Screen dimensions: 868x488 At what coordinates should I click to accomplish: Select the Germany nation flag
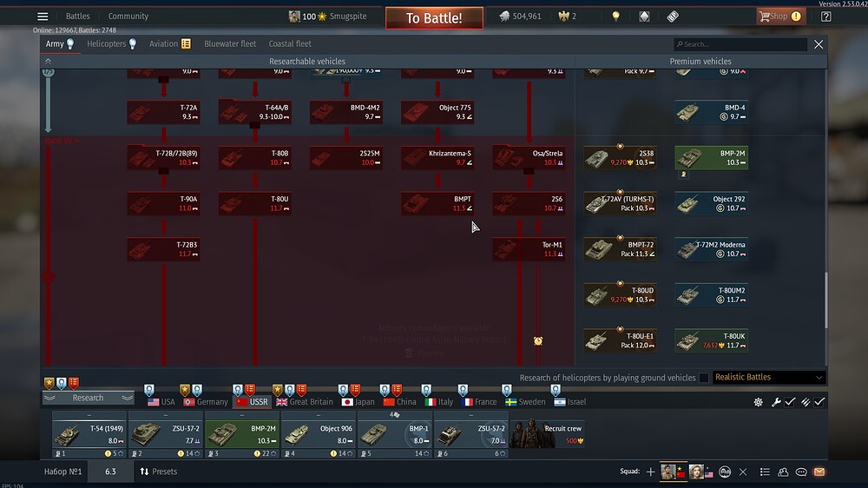(205, 402)
